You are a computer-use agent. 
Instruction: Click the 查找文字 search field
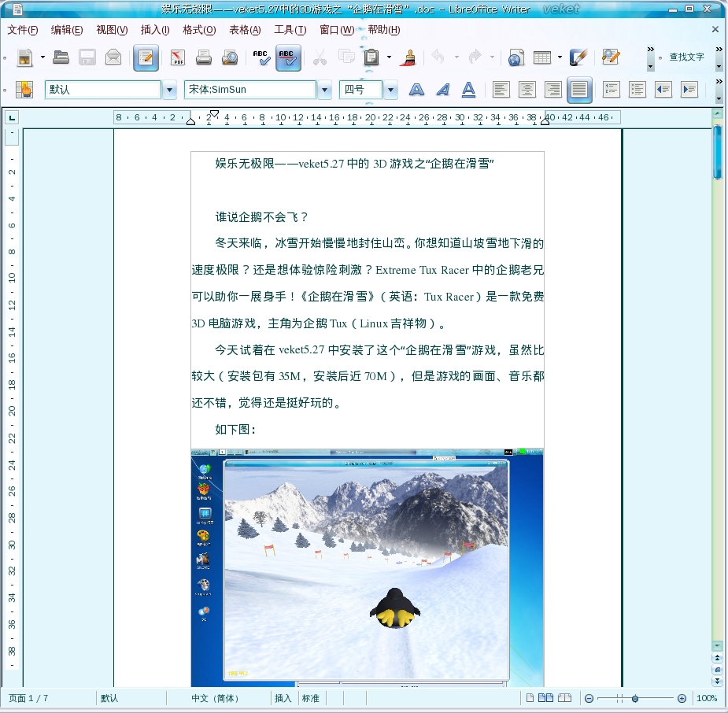pos(686,57)
